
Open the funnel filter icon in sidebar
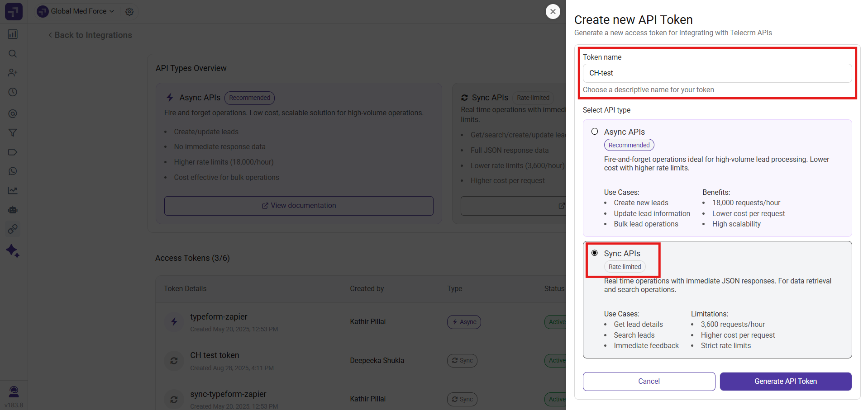pyautogui.click(x=13, y=133)
